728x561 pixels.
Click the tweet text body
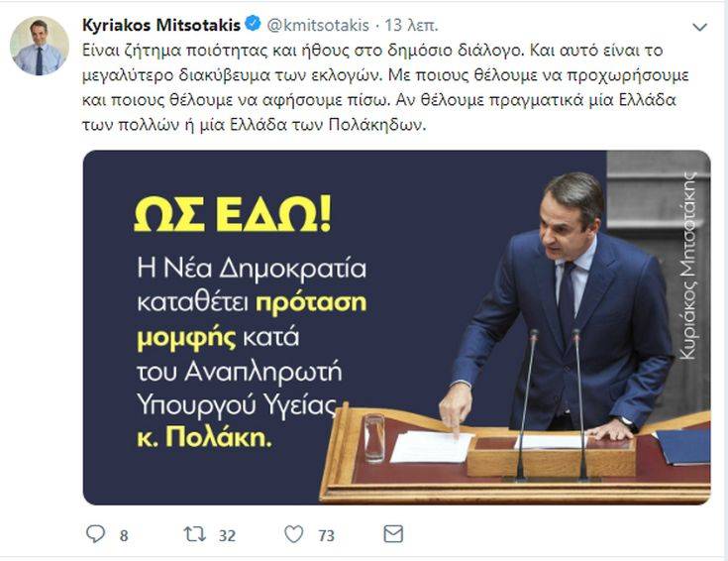tap(385, 88)
